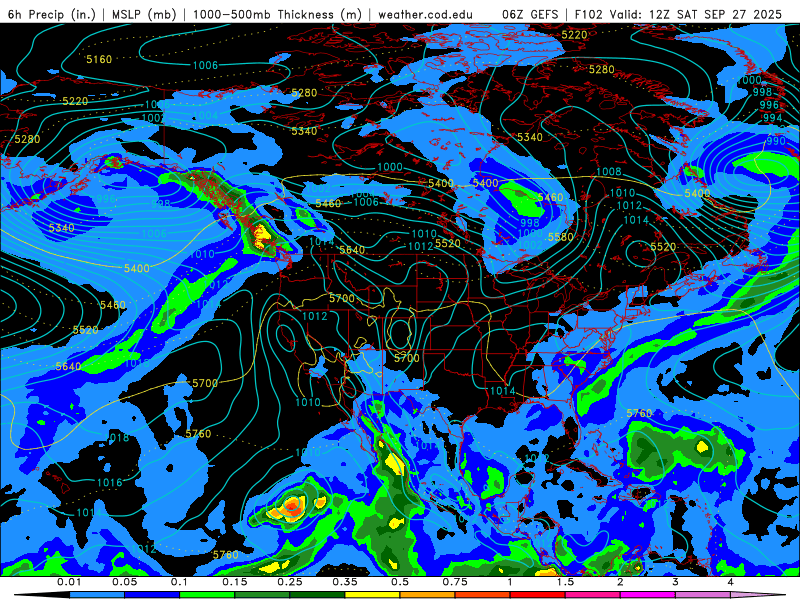Viewport: 800px width, 600px height.
Task: Click the 5160 thickness contour label
Action: pos(99,60)
